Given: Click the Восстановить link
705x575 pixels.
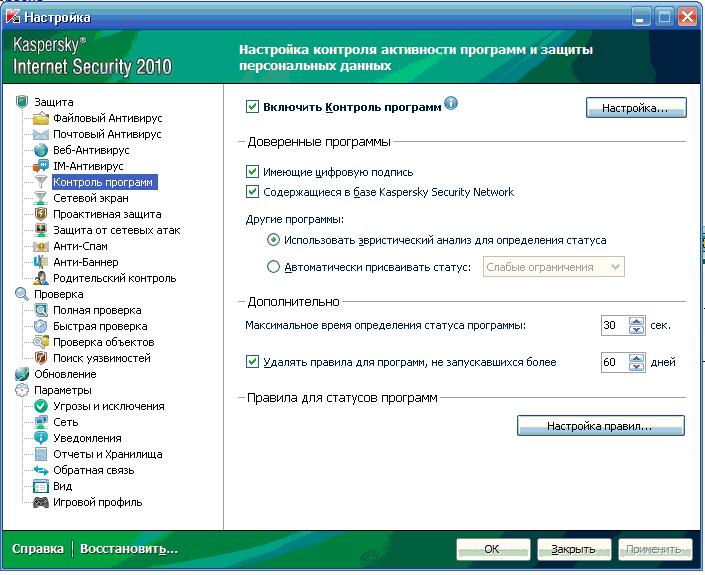Looking at the screenshot, I should pyautogui.click(x=129, y=549).
